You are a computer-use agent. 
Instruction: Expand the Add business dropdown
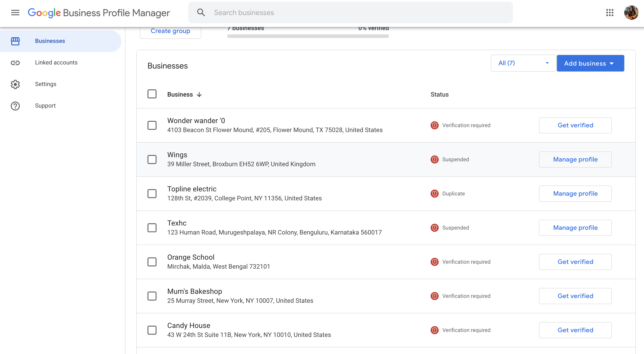point(590,63)
